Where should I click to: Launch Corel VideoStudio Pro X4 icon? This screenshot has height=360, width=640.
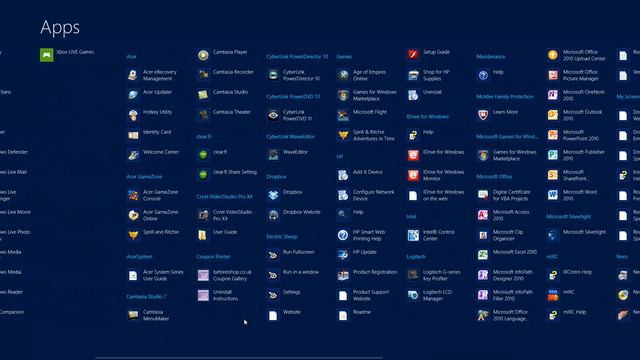203,215
